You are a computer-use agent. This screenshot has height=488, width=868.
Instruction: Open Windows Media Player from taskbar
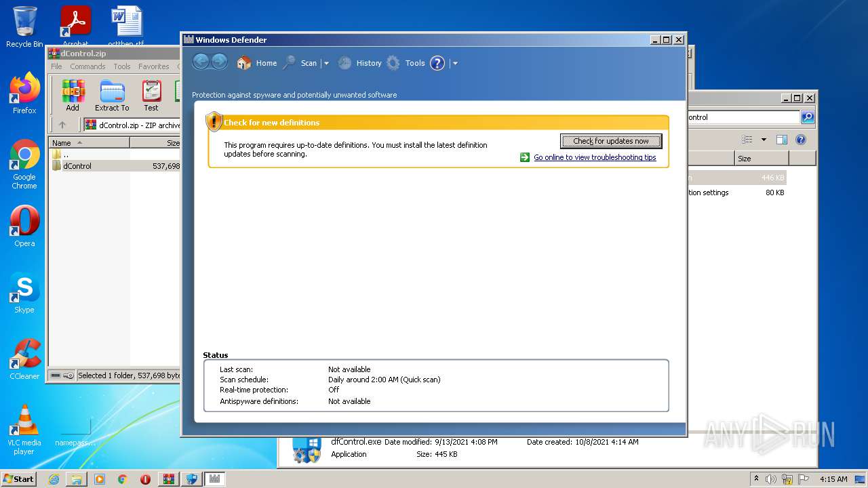coord(100,479)
